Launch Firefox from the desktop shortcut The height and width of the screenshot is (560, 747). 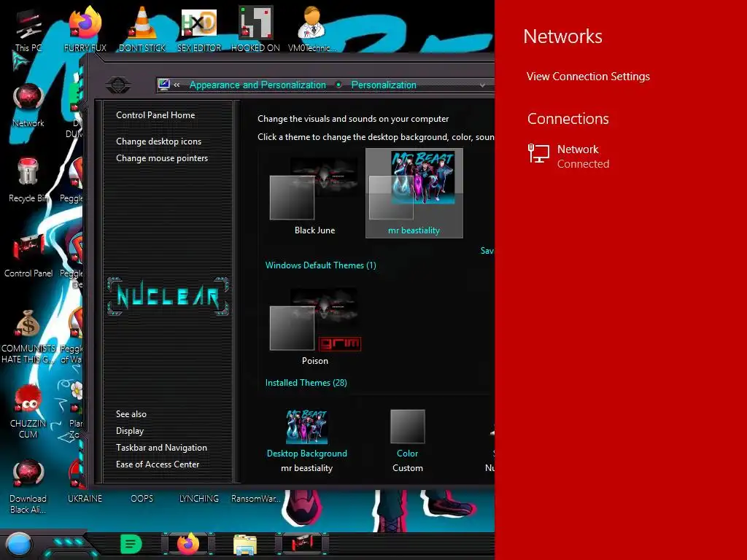85,29
